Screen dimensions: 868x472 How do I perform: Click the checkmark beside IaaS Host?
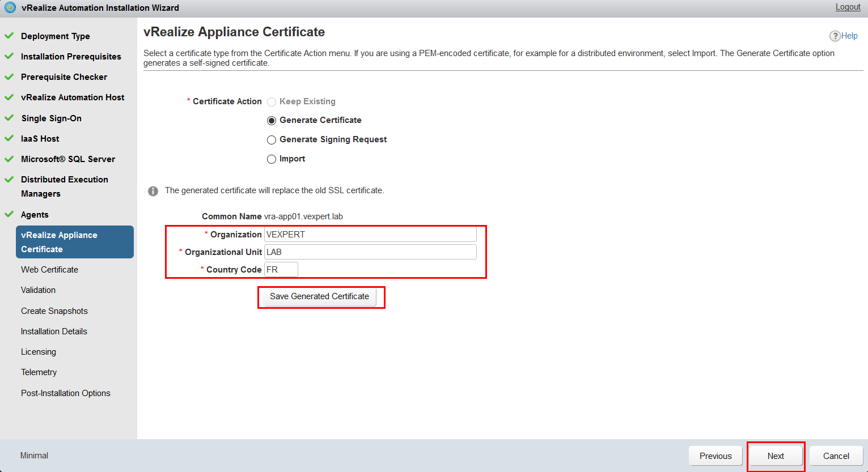(9, 138)
